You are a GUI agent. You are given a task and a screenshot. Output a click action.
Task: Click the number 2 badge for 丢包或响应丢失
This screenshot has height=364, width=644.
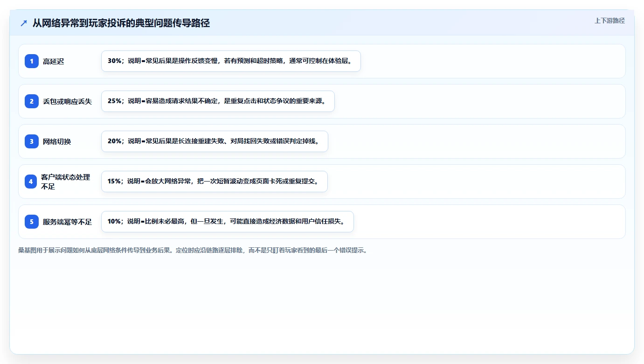pyautogui.click(x=32, y=101)
